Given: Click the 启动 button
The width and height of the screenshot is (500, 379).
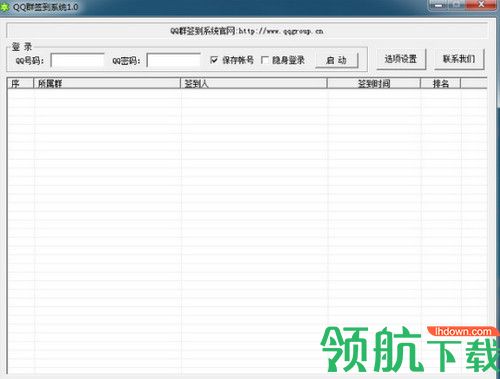Looking at the screenshot, I should (x=337, y=60).
